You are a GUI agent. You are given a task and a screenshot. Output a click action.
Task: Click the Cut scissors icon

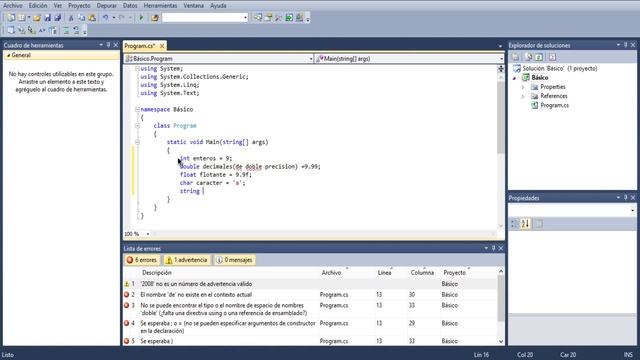coord(71,18)
